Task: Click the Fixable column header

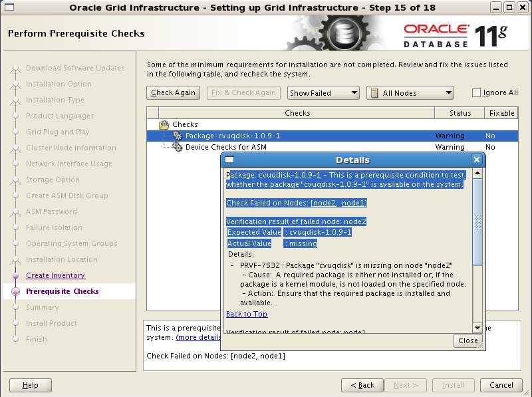Action: click(501, 113)
